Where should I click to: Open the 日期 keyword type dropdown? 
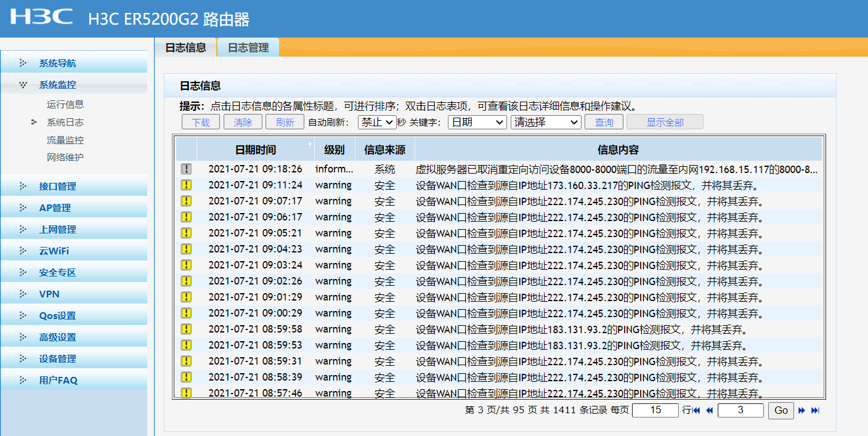pyautogui.click(x=477, y=122)
